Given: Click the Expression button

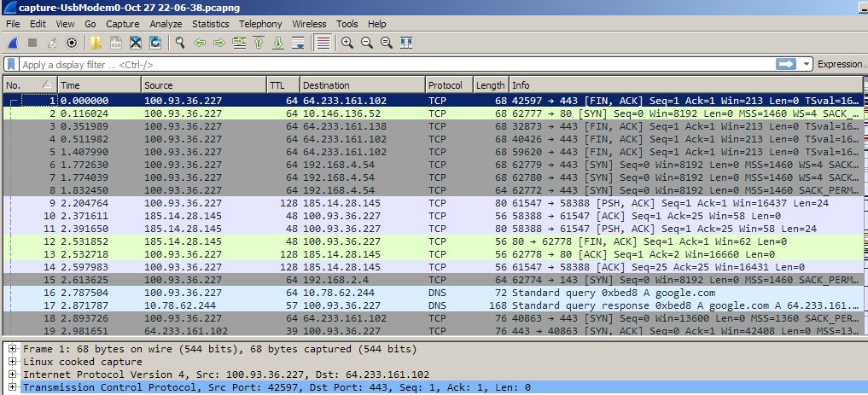Looking at the screenshot, I should pyautogui.click(x=841, y=64).
